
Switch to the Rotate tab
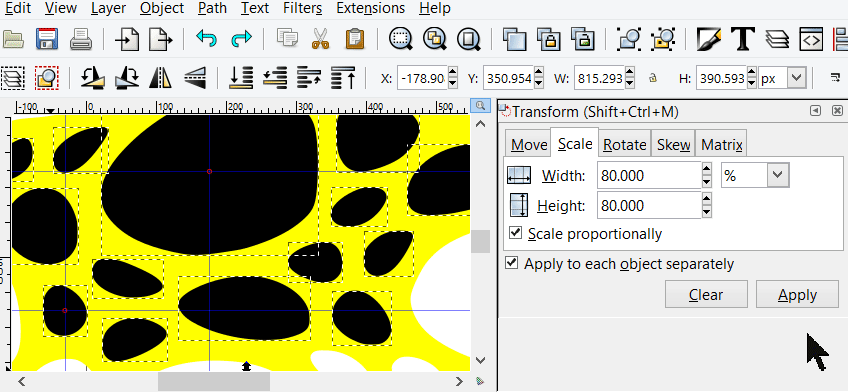coord(625,145)
